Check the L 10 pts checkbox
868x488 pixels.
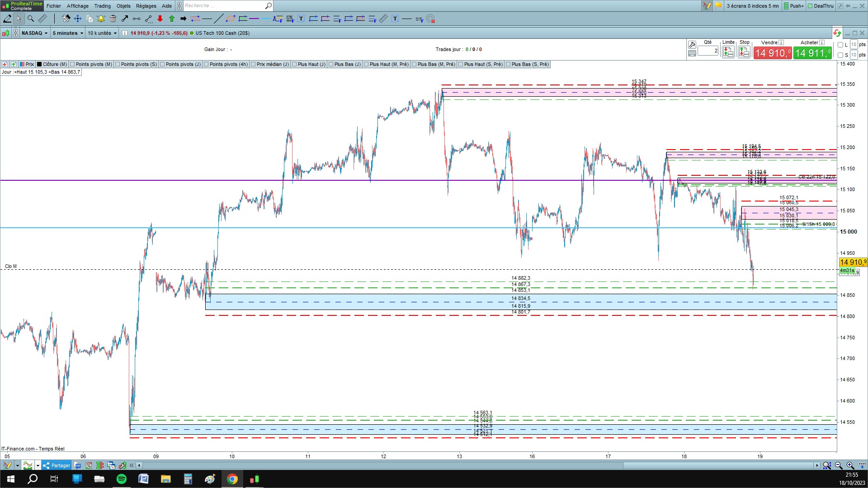(x=840, y=45)
